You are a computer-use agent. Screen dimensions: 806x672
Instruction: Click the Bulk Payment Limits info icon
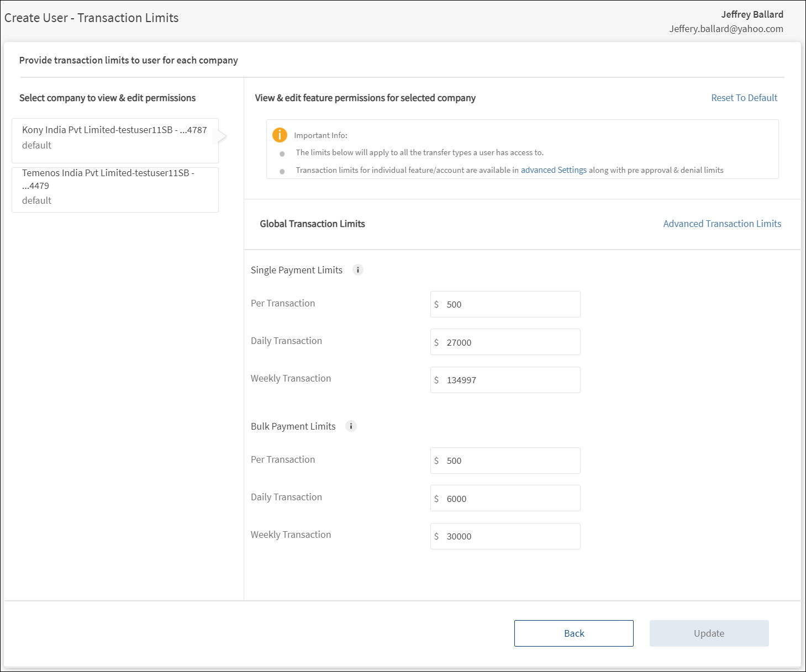click(351, 426)
